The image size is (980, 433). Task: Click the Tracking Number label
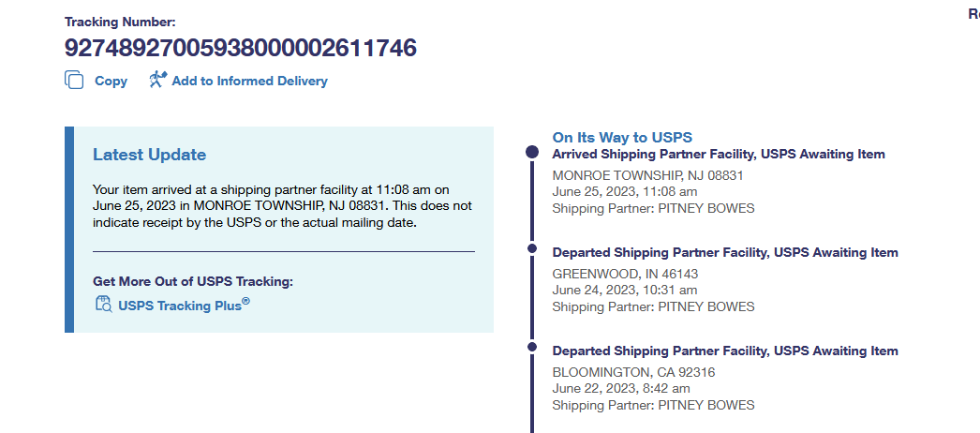pos(120,22)
